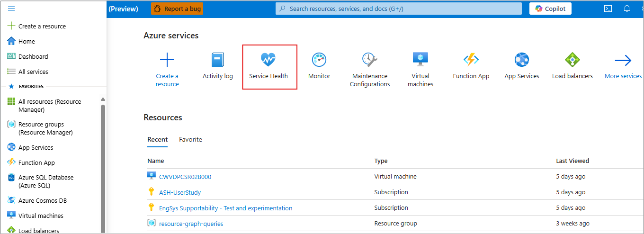Viewport: 644px width, 234px height.
Task: Click the VM icon beside CWVDPCSR02B000
Action: [x=152, y=176]
